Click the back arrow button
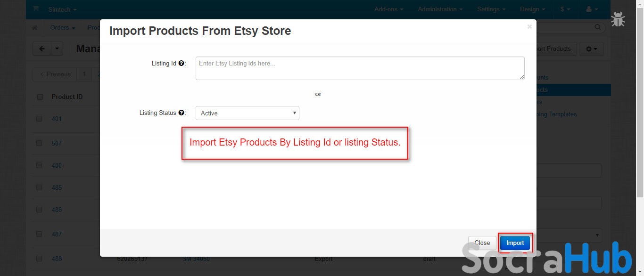The image size is (644, 276). pos(42,49)
